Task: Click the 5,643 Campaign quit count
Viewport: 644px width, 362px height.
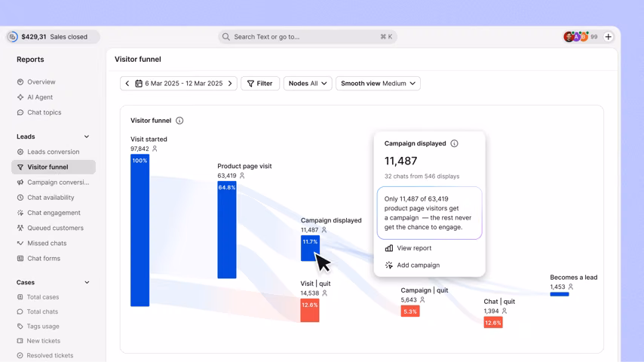Action: coord(409,300)
